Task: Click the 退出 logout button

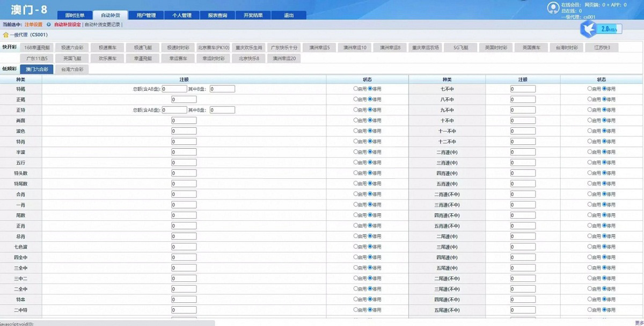Action: (289, 16)
